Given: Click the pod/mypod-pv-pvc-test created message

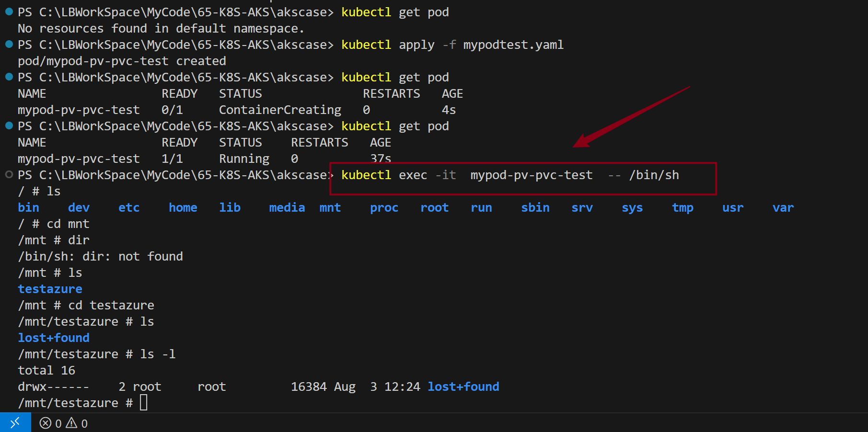Looking at the screenshot, I should (x=122, y=61).
